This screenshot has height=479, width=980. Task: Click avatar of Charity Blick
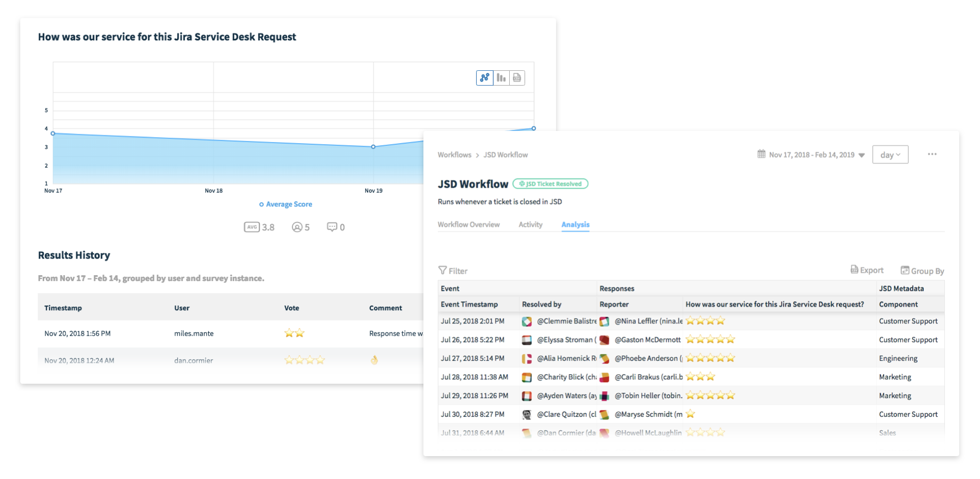[527, 377]
